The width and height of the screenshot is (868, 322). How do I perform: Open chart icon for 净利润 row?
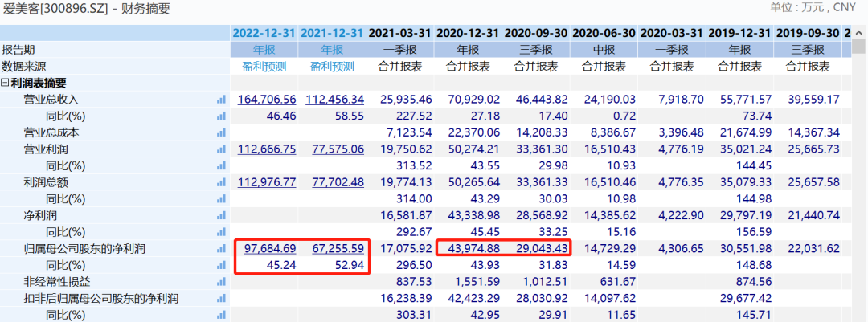(222, 216)
